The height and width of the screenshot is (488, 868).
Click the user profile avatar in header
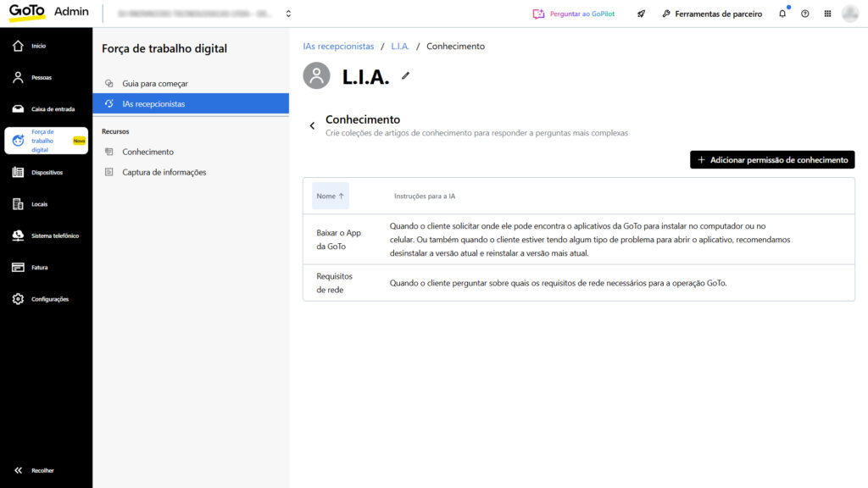coord(849,14)
